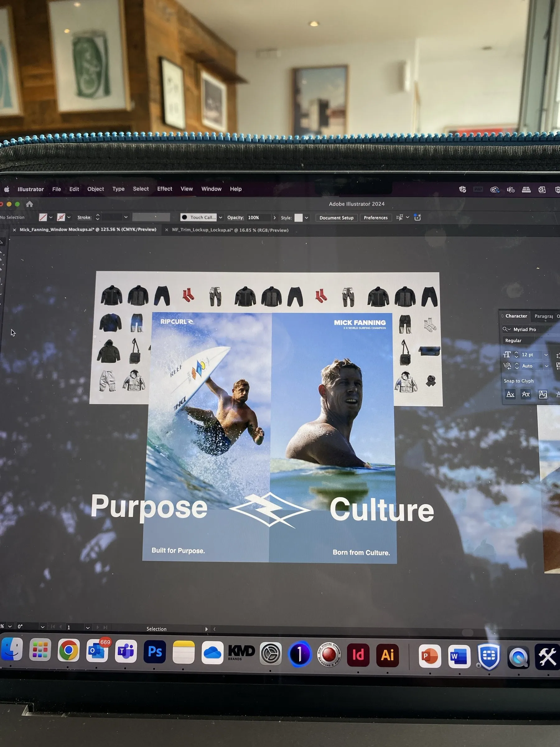Open the Style dropdown arrow
This screenshot has height=747, width=560.
click(306, 218)
